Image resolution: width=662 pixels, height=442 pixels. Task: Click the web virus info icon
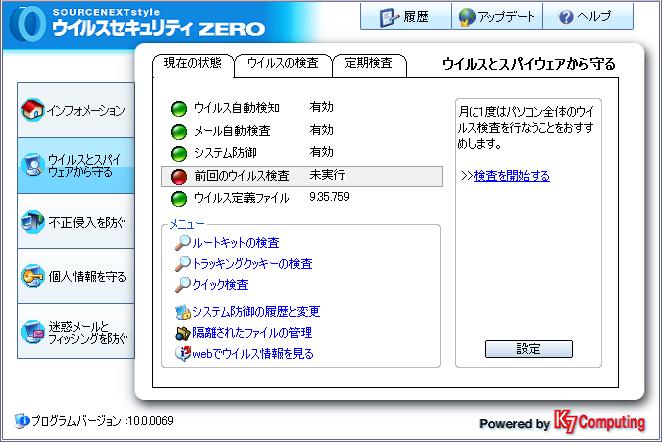point(183,353)
